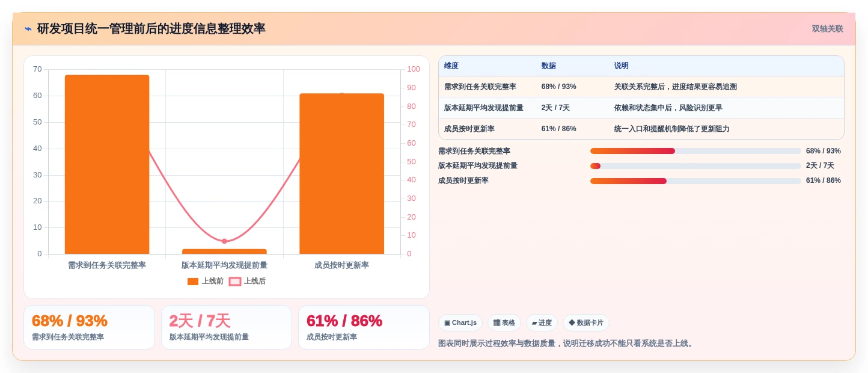Click the x-axis label 成员按时更新率

(341, 265)
